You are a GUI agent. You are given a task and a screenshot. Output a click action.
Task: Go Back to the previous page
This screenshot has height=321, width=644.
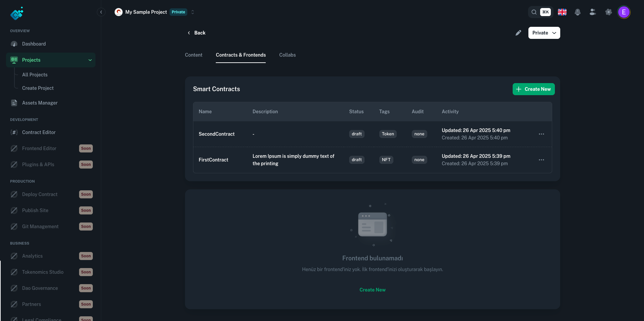196,33
